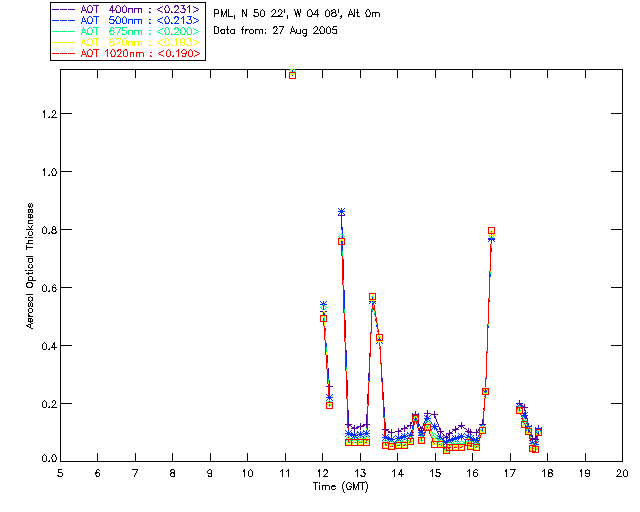
Task: Click the x-axis label 15
Action: [435, 473]
